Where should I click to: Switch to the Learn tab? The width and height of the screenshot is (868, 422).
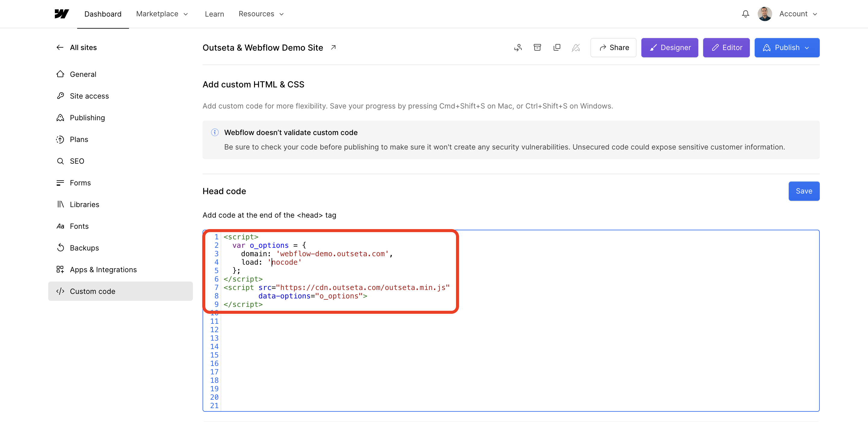point(214,14)
